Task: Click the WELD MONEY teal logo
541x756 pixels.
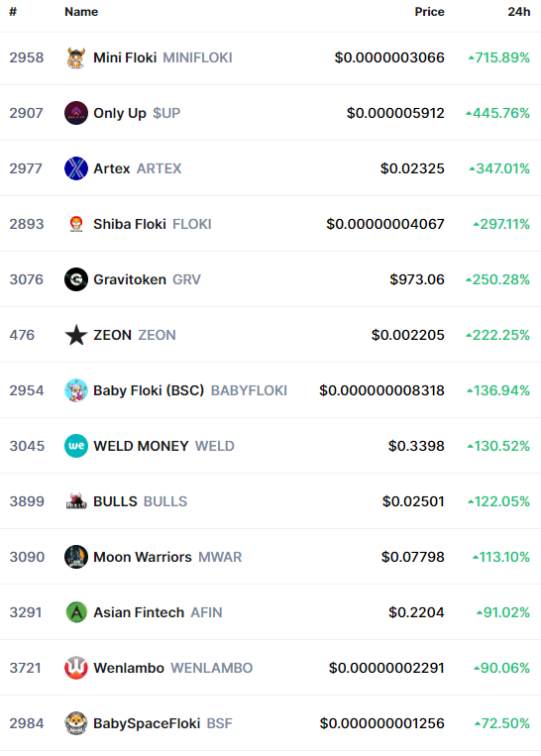Action: [75, 446]
